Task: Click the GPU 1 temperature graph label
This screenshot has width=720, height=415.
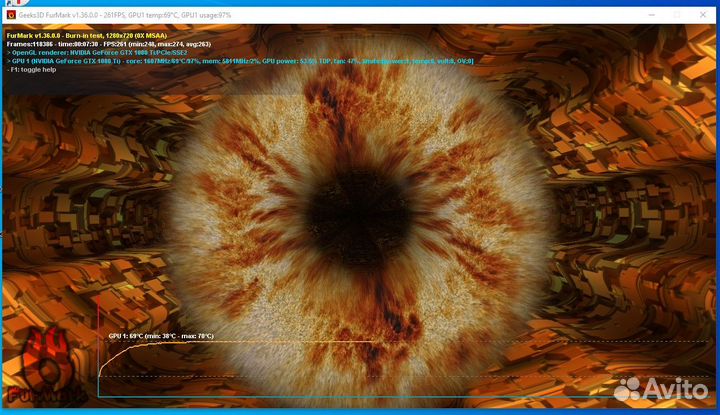Action: [x=161, y=336]
